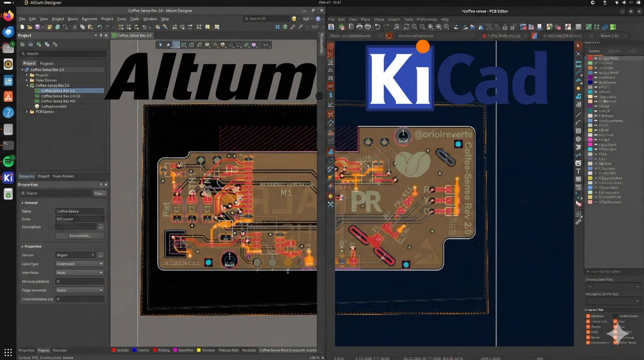
Task: Open the Preferences menu in the PCB Editor
Action: [427, 19]
